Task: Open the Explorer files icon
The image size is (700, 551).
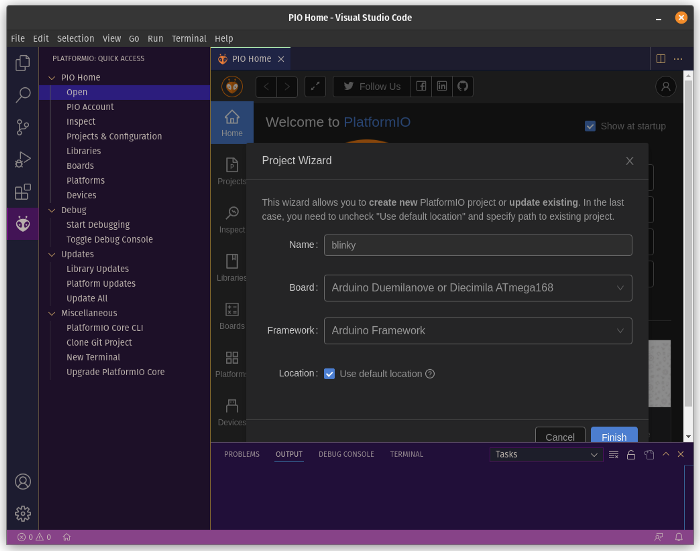Action: 22,63
